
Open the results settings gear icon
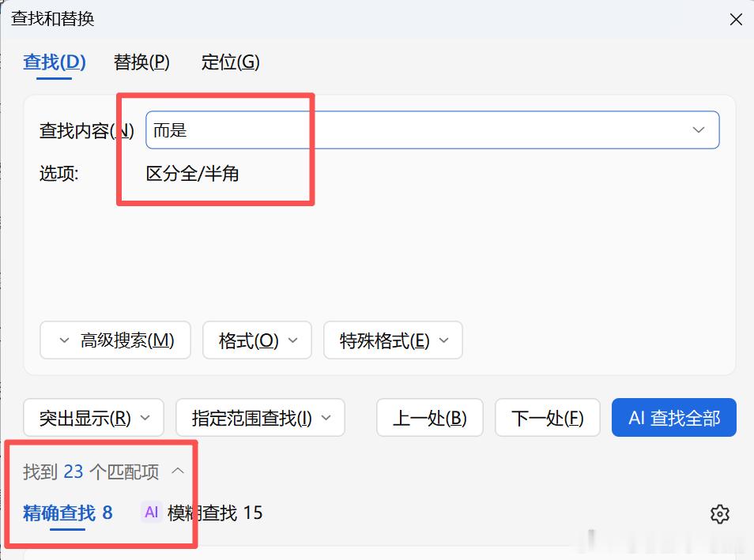tap(719, 514)
